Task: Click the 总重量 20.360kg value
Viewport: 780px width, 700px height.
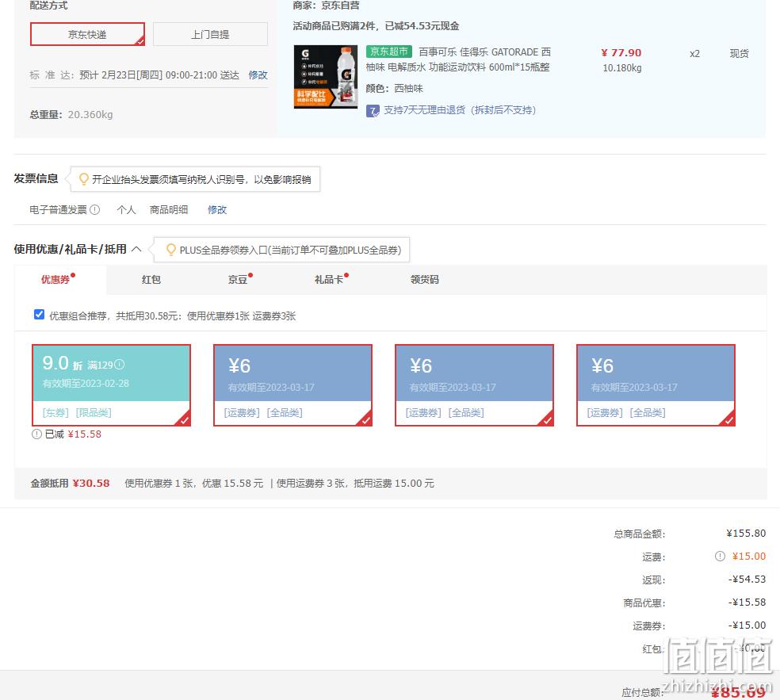Action: tap(90, 115)
